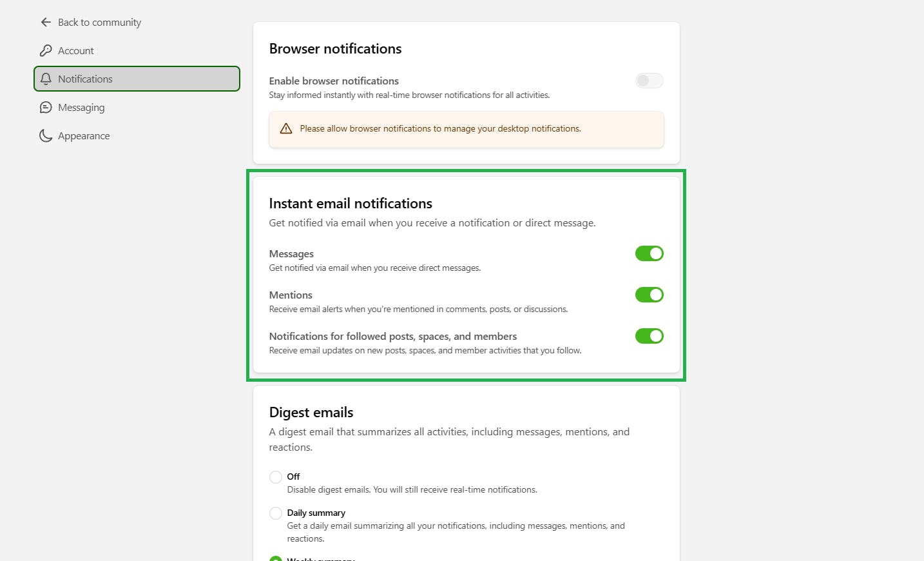924x561 pixels.
Task: Toggle followed posts, spaces, and members notifications
Action: [x=649, y=336]
